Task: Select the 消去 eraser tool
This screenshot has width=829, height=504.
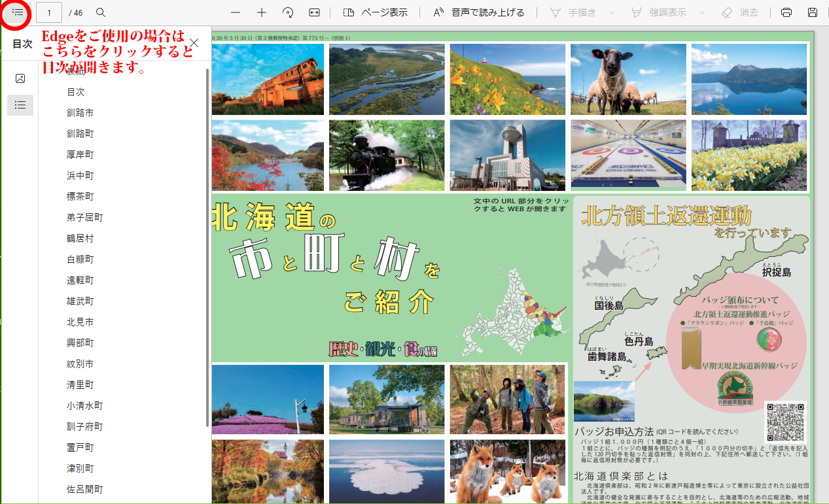Action: click(740, 12)
